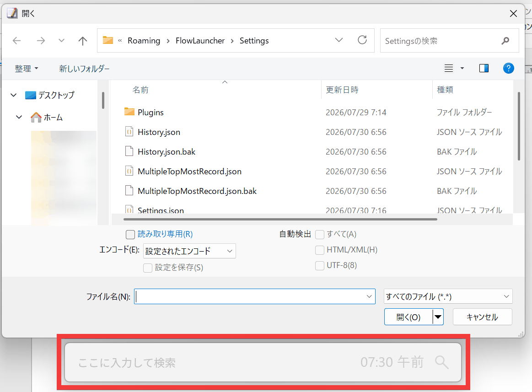Check UTF-8(8) auto-detect checkbox
Image resolution: width=532 pixels, height=392 pixels.
(x=320, y=265)
